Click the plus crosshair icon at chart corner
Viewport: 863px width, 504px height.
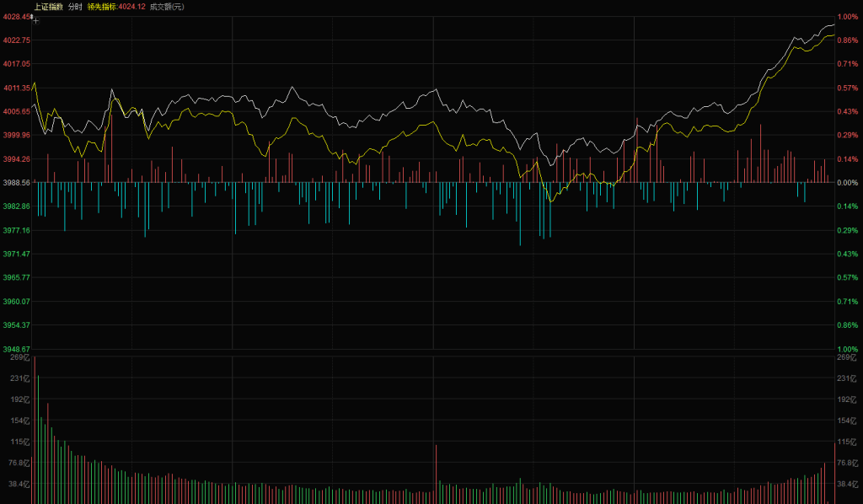36,20
